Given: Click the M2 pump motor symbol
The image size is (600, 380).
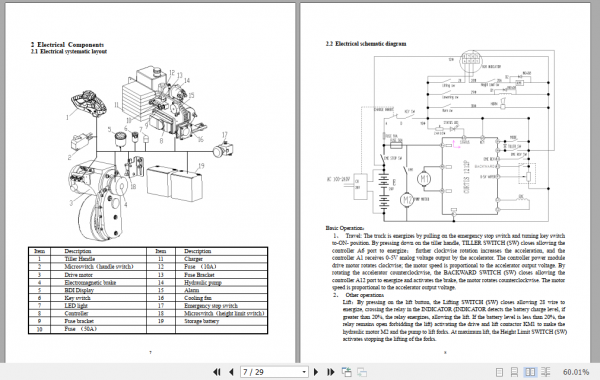Looking at the screenshot, I should [x=407, y=200].
